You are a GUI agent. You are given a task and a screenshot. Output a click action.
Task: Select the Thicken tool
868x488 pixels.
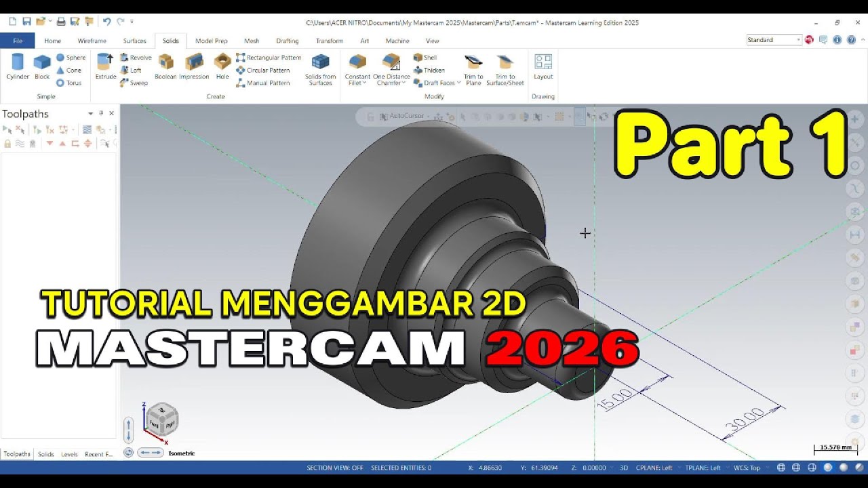429,70
